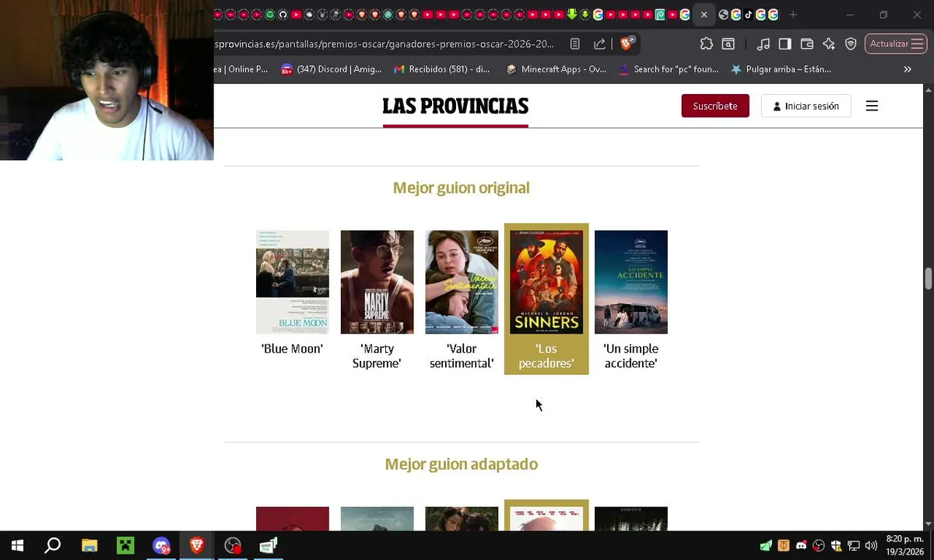The height and width of the screenshot is (560, 934).
Task: Click the 'Marty Supreme' caption
Action: click(x=377, y=356)
